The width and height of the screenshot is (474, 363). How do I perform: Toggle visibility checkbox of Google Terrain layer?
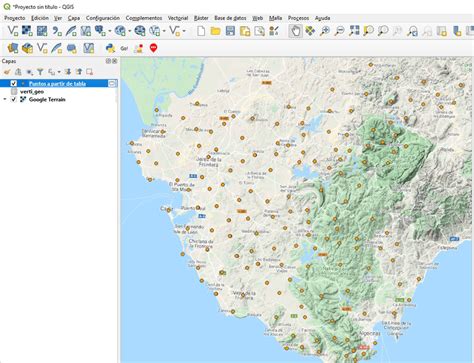[x=14, y=99]
